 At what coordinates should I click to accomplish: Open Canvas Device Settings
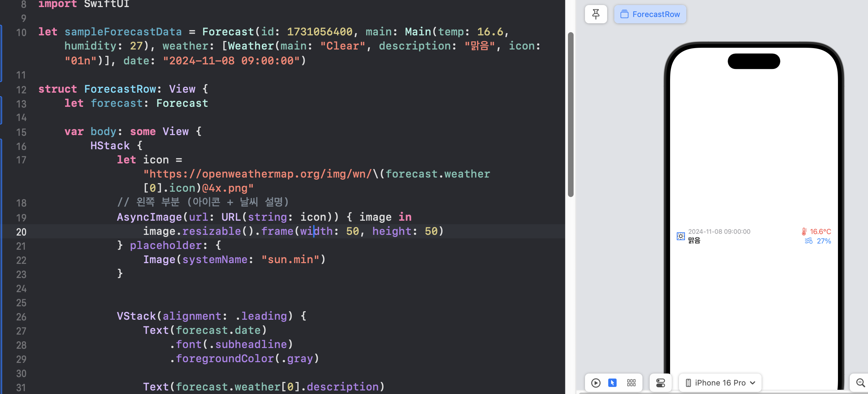pos(661,383)
